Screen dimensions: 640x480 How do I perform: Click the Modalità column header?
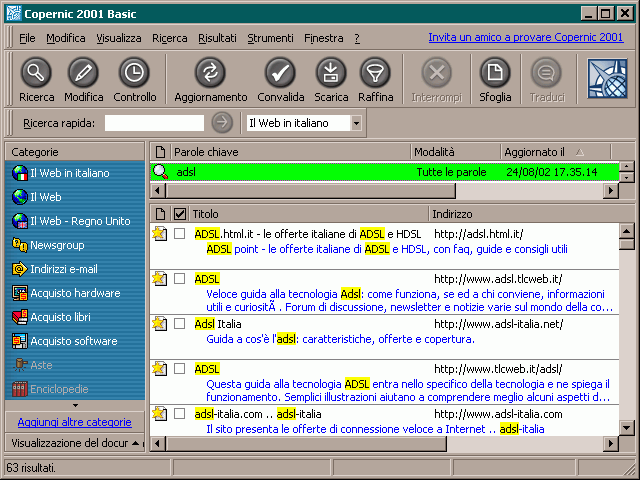[x=456, y=152]
